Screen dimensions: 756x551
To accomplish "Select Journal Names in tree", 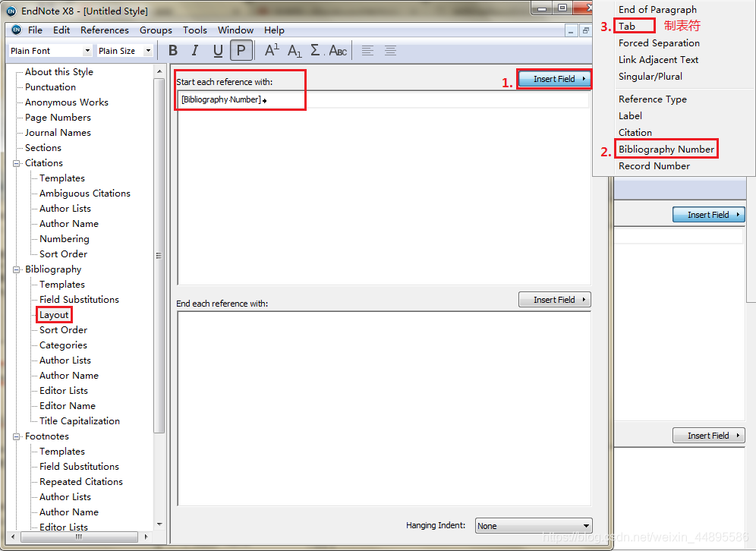I will (x=58, y=133).
